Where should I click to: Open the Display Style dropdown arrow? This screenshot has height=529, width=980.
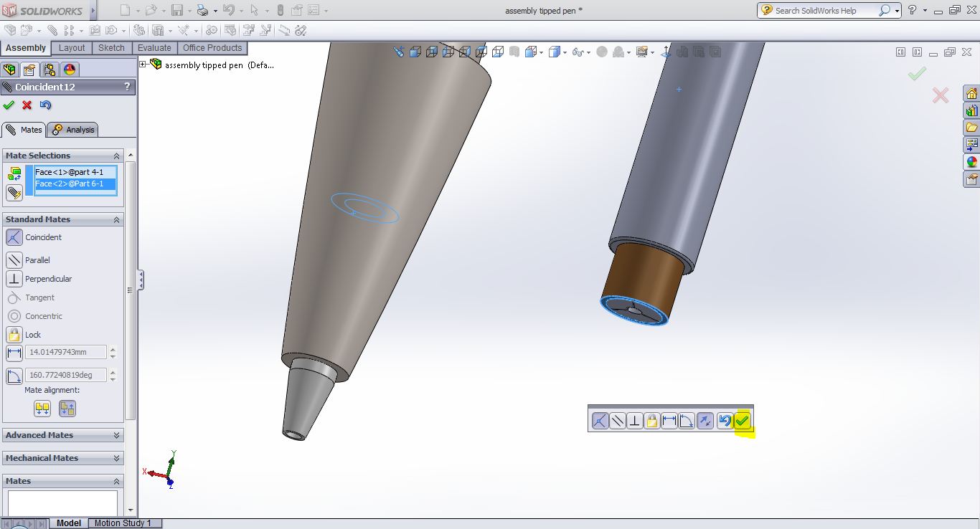[565, 52]
